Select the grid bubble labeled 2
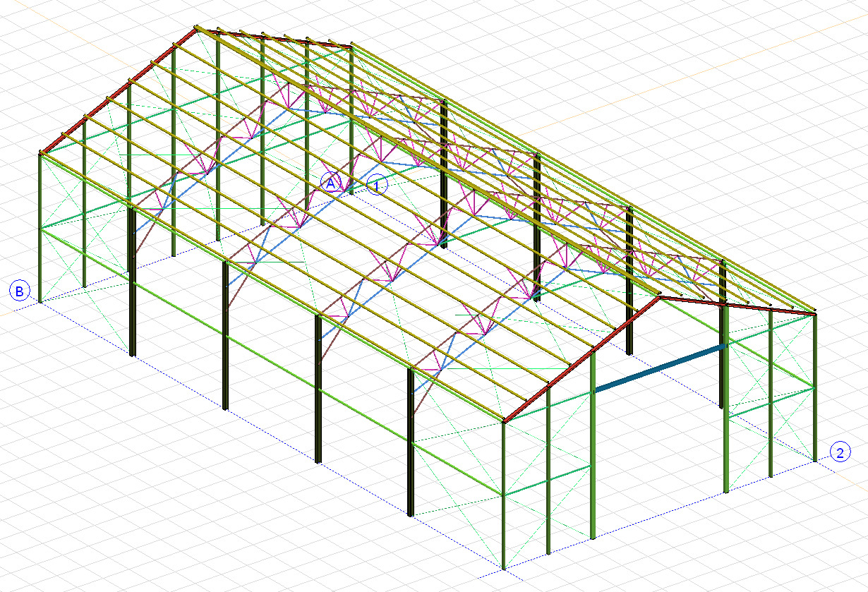The width and height of the screenshot is (868, 592). pyautogui.click(x=840, y=451)
